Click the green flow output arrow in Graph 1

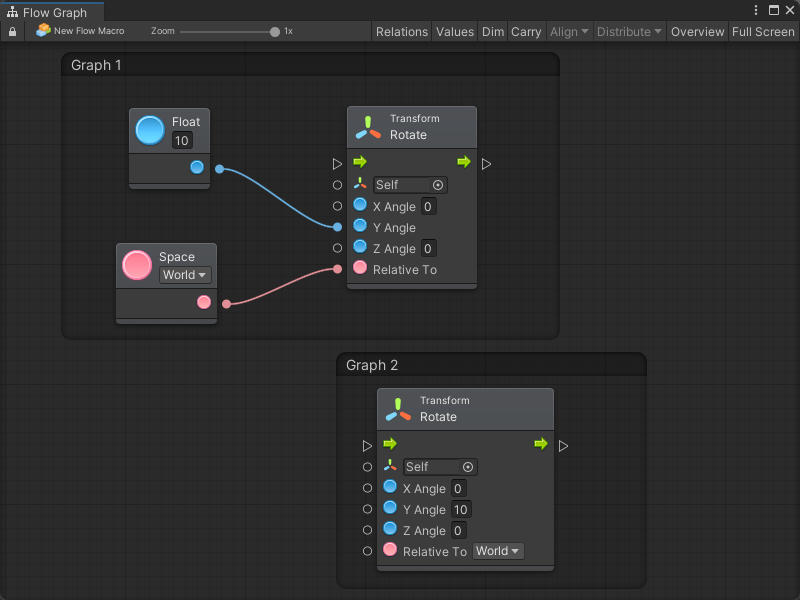(x=464, y=162)
